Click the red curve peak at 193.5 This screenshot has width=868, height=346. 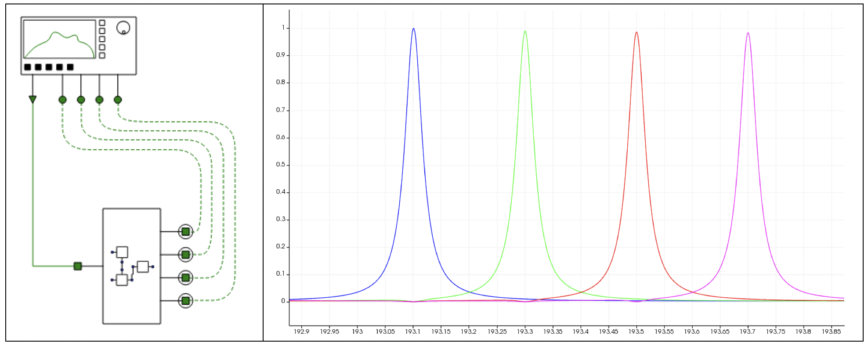pos(637,32)
